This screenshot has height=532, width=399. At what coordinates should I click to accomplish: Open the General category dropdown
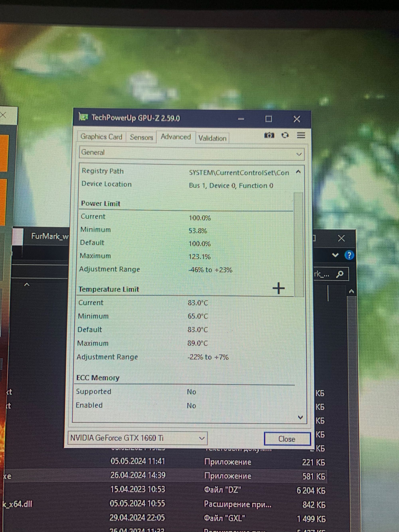pyautogui.click(x=192, y=153)
